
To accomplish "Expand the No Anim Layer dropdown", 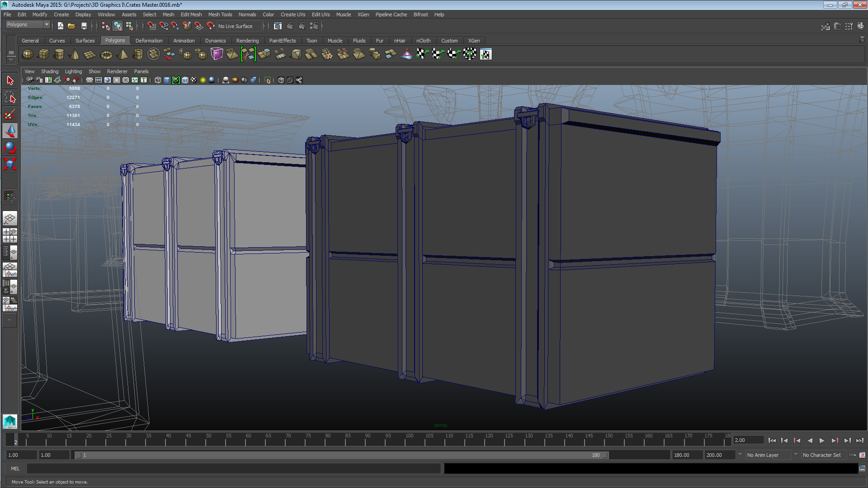I will pos(768,455).
